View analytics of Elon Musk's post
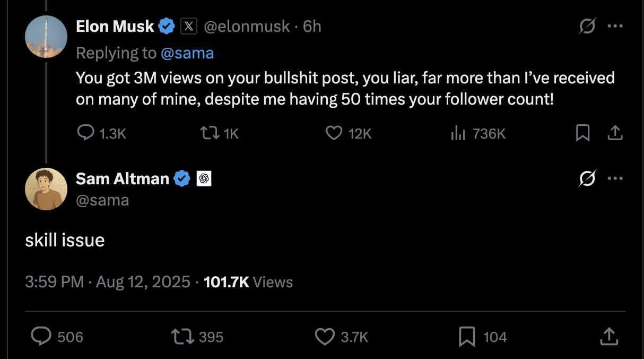 pyautogui.click(x=458, y=133)
